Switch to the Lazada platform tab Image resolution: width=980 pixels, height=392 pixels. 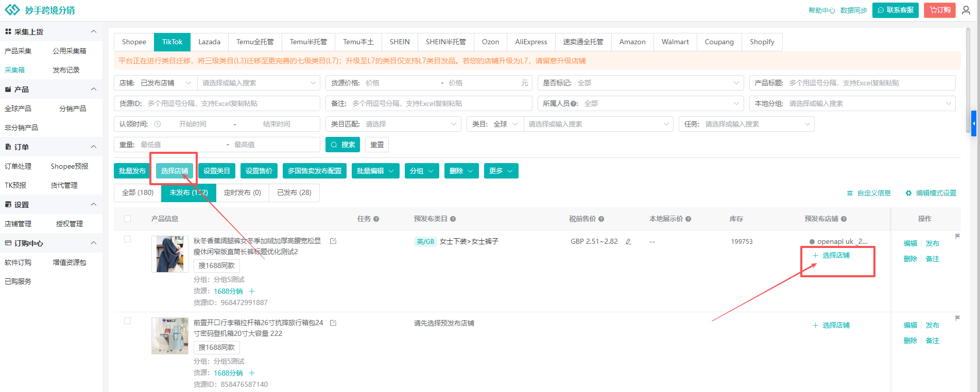pos(209,42)
